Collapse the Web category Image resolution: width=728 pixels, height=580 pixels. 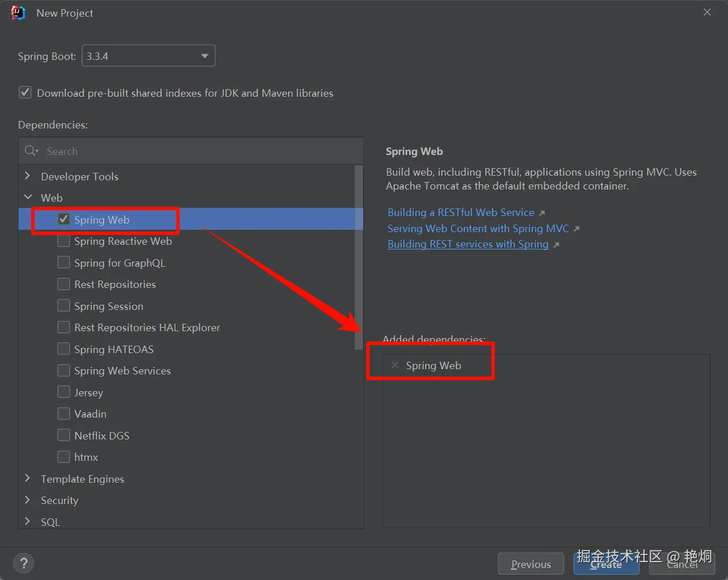click(28, 197)
